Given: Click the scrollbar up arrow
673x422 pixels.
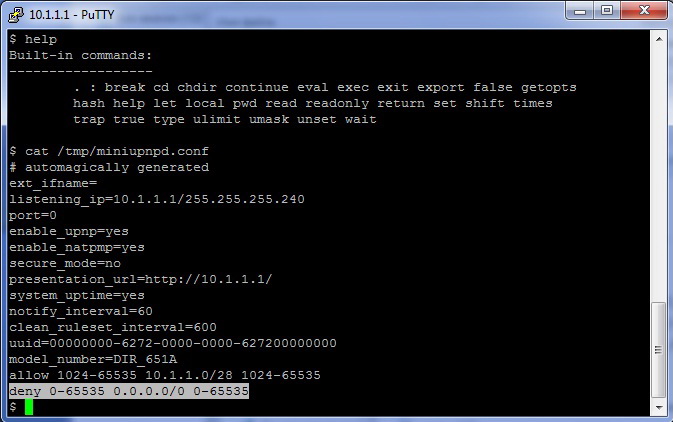Looking at the screenshot, I should click(659, 37).
